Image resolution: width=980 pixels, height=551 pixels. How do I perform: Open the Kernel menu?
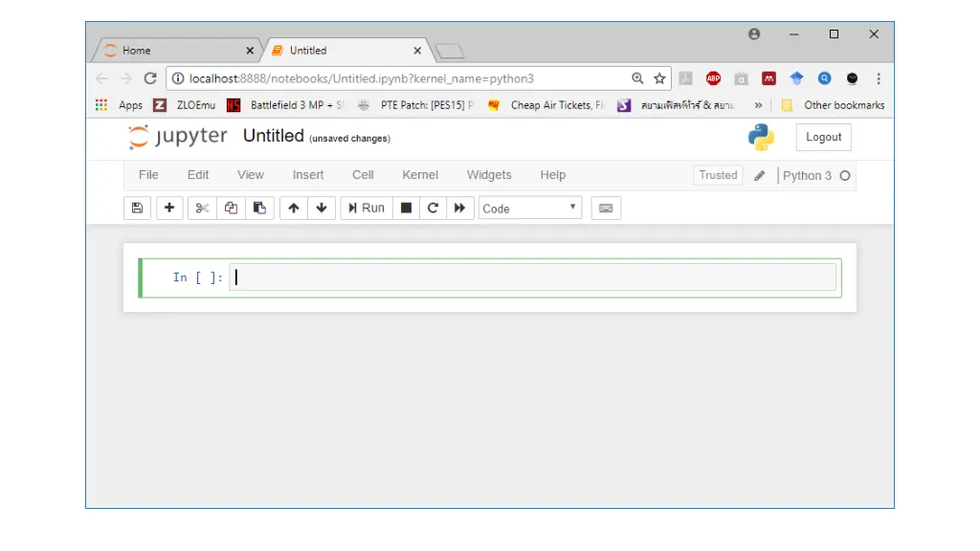tap(420, 175)
